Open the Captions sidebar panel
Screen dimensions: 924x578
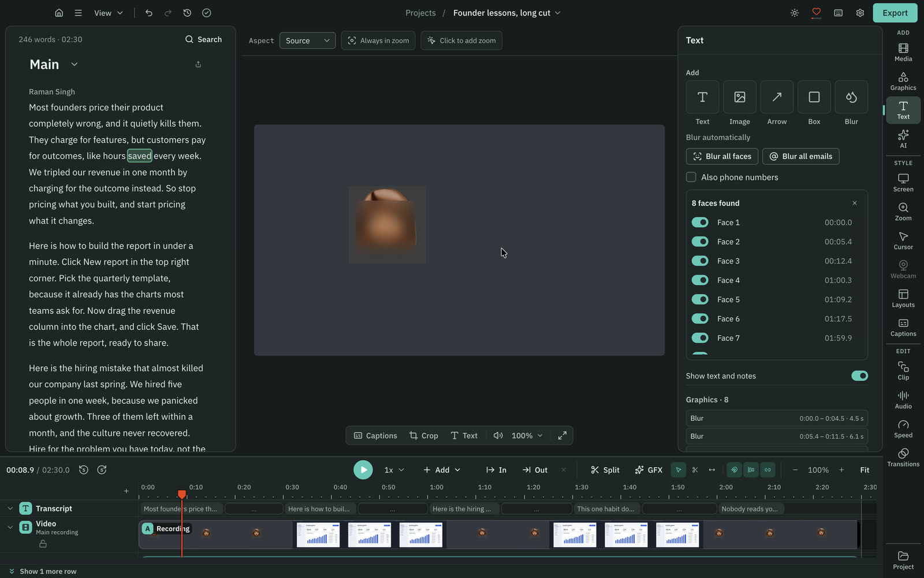click(903, 327)
